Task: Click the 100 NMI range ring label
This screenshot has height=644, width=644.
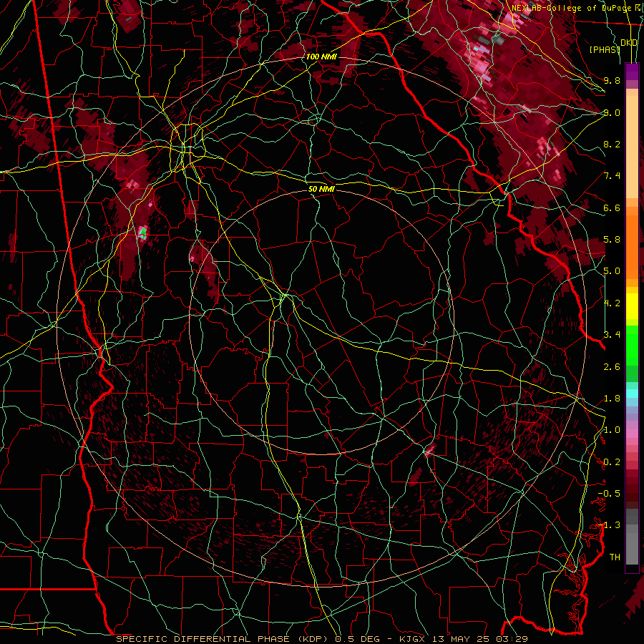Action: (x=321, y=57)
